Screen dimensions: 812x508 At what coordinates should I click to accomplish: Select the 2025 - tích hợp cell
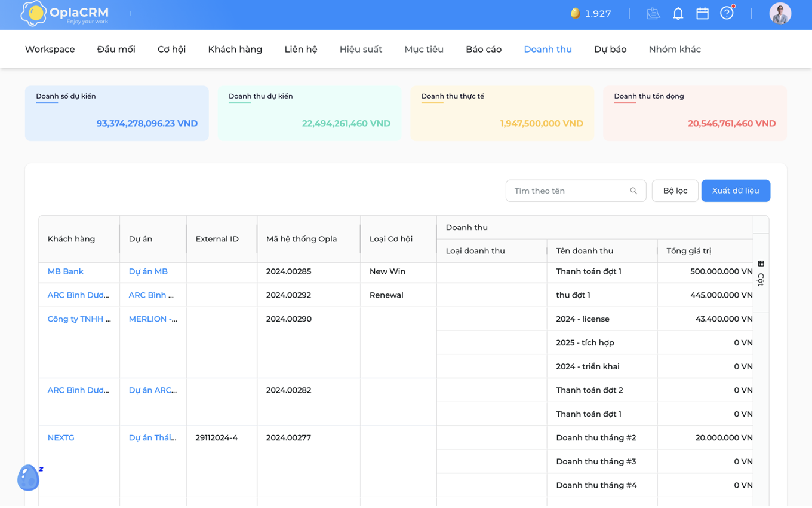pyautogui.click(x=602, y=342)
